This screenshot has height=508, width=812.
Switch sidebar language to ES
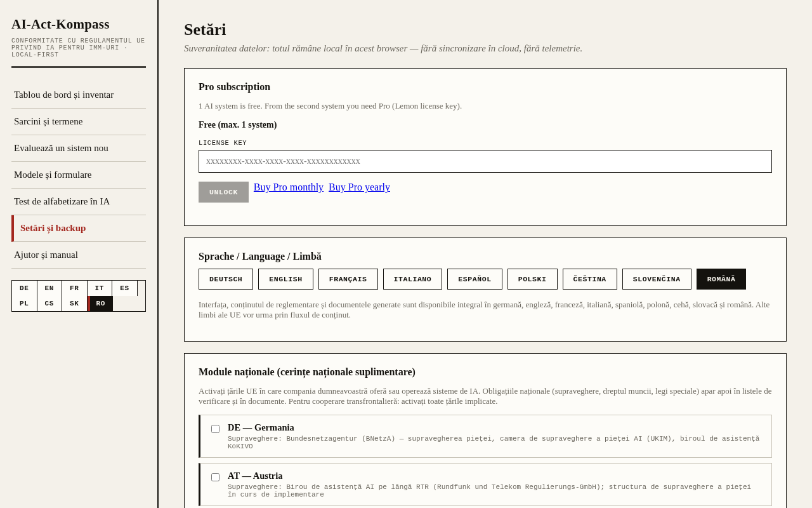[124, 288]
